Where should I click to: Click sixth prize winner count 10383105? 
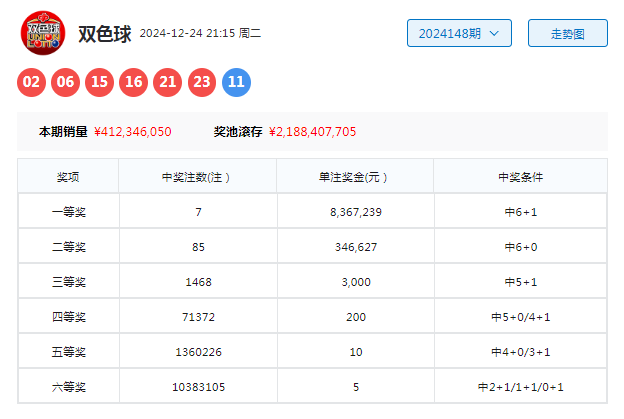point(198,387)
